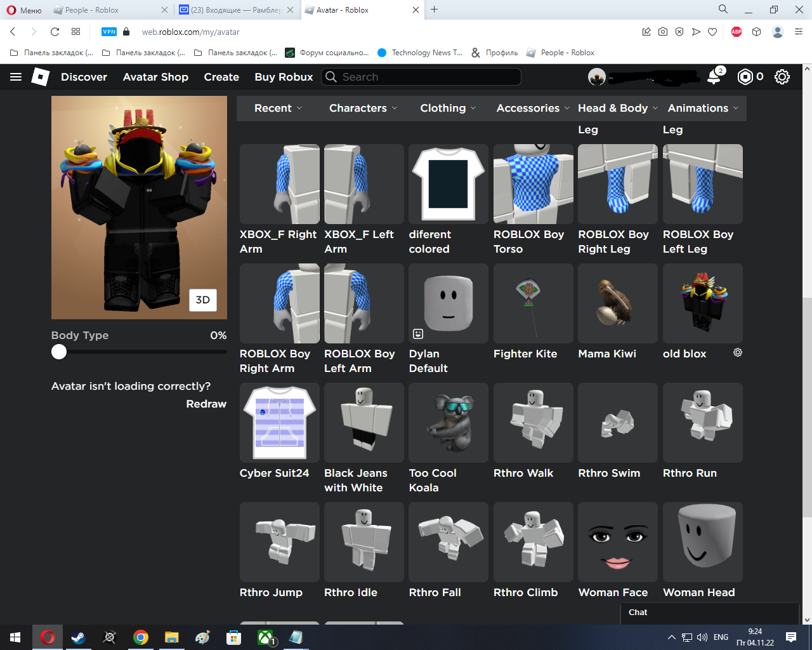
Task: Select the Mama Kiwi item
Action: pos(618,312)
